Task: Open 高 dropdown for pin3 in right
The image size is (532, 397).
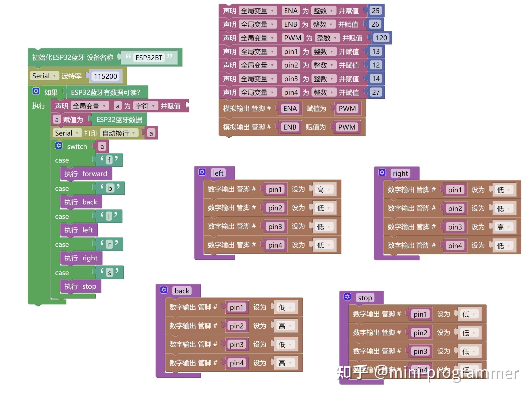Action: (504, 227)
